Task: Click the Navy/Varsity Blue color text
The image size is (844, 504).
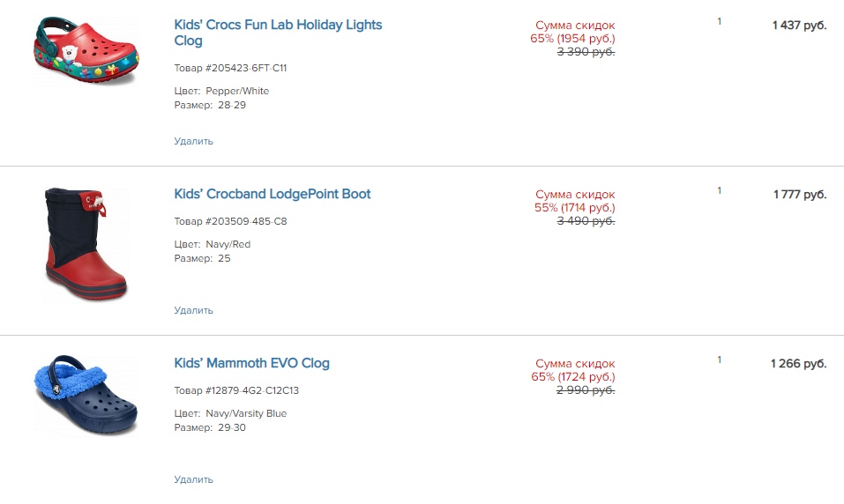Action: click(x=246, y=413)
